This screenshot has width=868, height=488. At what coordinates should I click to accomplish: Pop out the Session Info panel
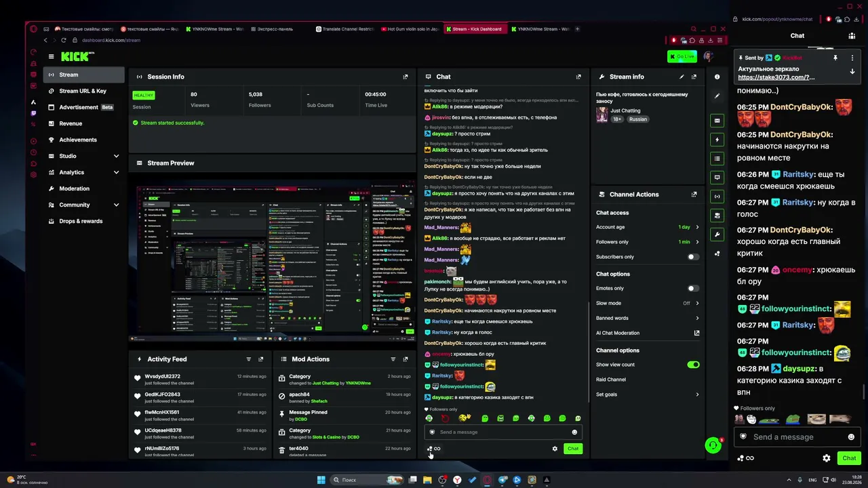(406, 77)
